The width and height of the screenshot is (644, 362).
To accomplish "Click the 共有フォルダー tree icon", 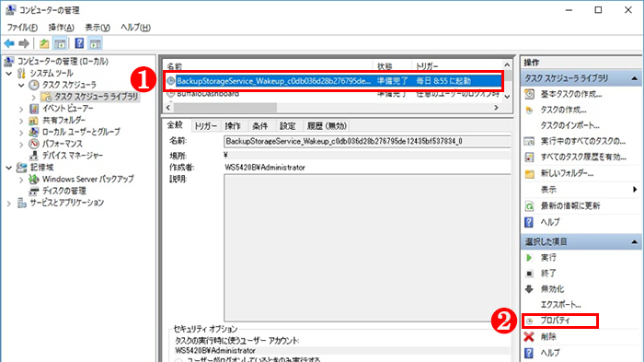I will [x=33, y=121].
